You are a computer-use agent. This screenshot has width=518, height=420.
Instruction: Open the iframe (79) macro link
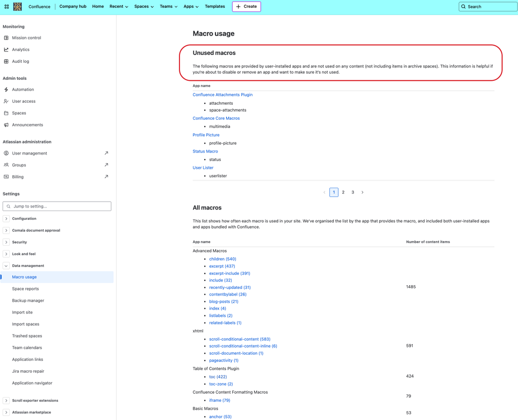click(220, 400)
